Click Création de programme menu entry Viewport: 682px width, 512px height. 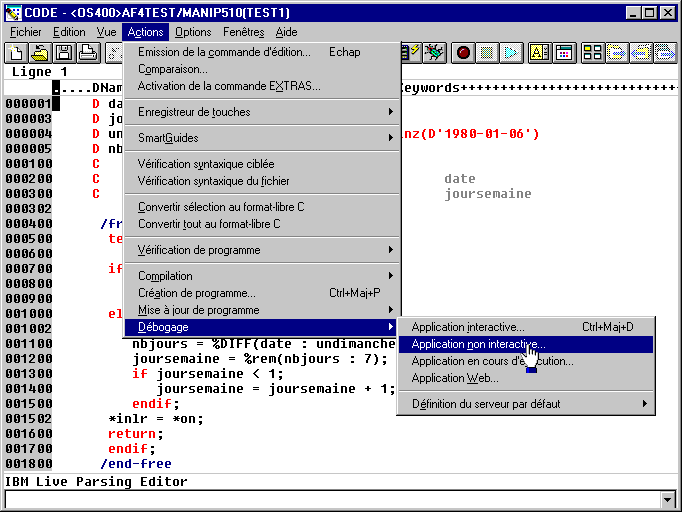tap(196, 293)
